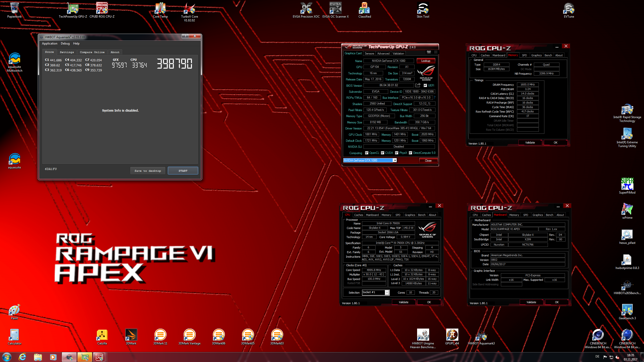Launch the Classified desktop shortcut
644x362 pixels.
coord(365,10)
